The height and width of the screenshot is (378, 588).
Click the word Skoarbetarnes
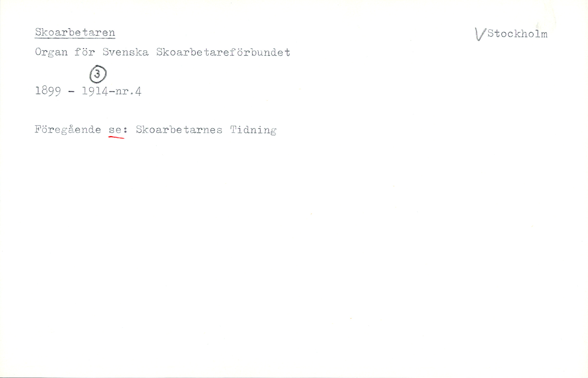tap(179, 130)
